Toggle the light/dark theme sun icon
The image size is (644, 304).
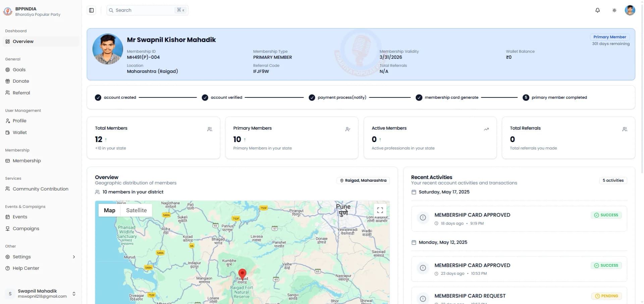pyautogui.click(x=614, y=10)
